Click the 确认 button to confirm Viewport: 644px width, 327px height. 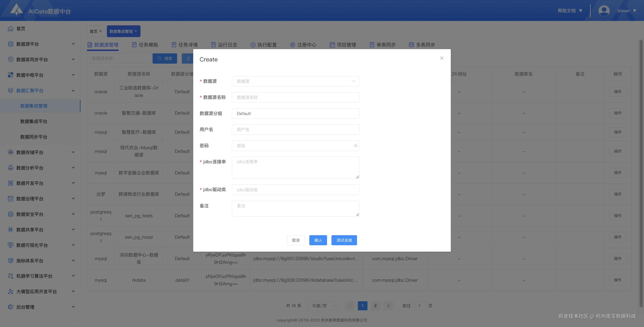(318, 240)
